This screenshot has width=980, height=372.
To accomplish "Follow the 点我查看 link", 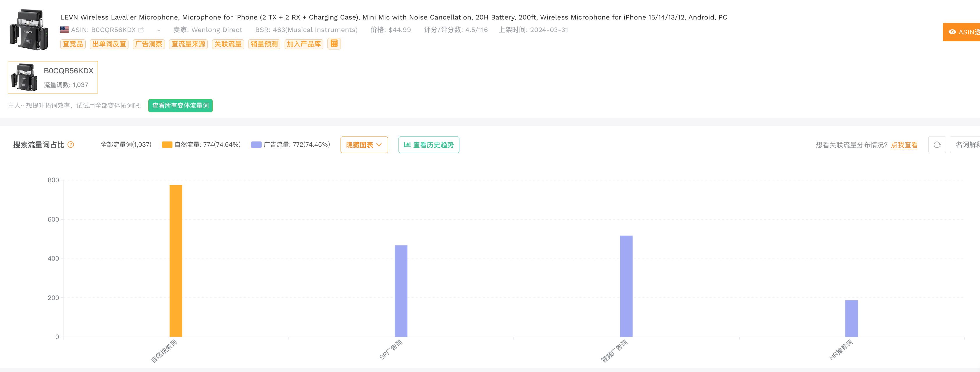I will [x=904, y=145].
